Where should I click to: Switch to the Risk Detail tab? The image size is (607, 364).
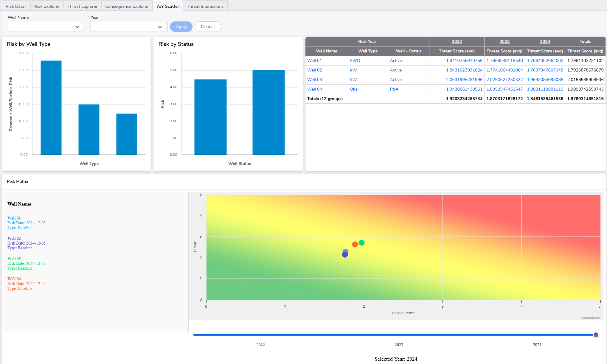[16, 6]
